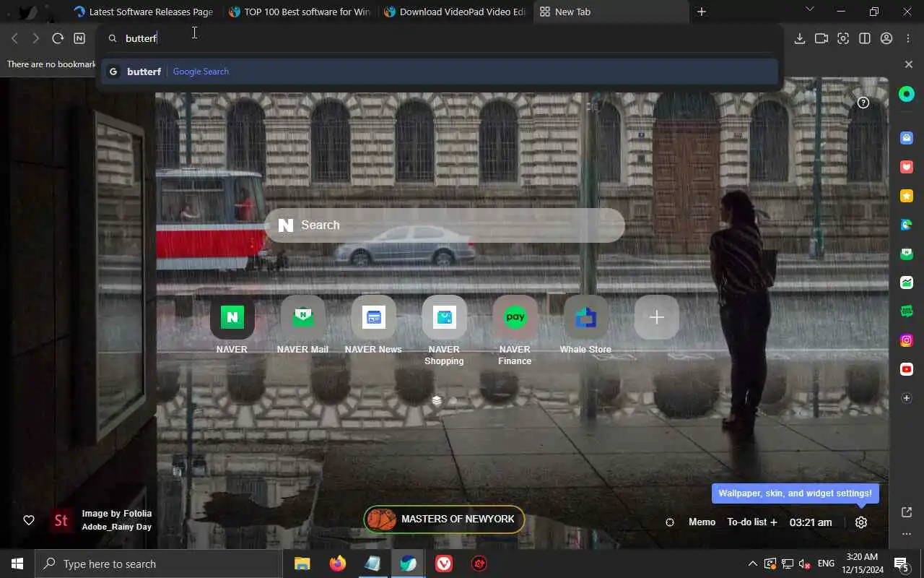Screen dimensions: 924x578
Task: Open wallpaper and widget settings gear
Action: tap(861, 522)
